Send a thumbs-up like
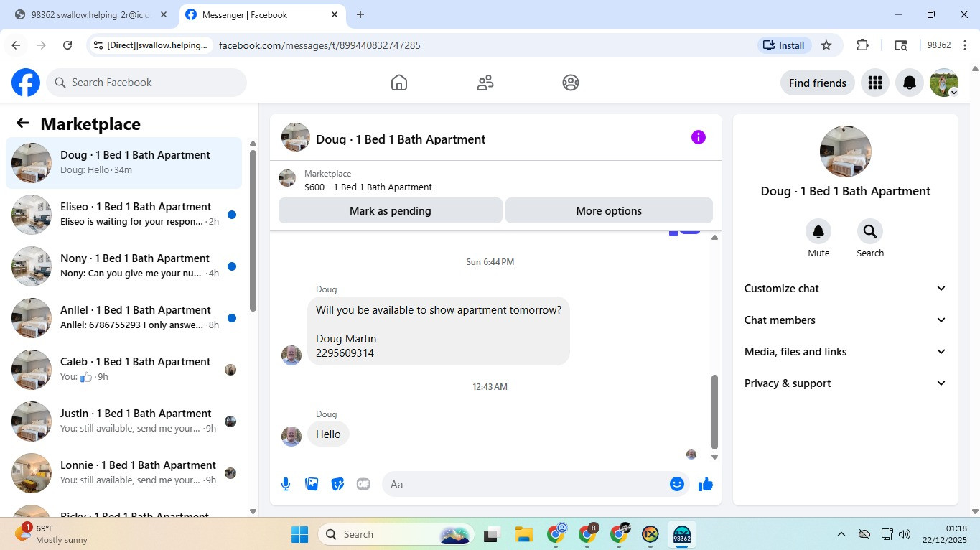Viewport: 980px width, 550px height. (706, 484)
